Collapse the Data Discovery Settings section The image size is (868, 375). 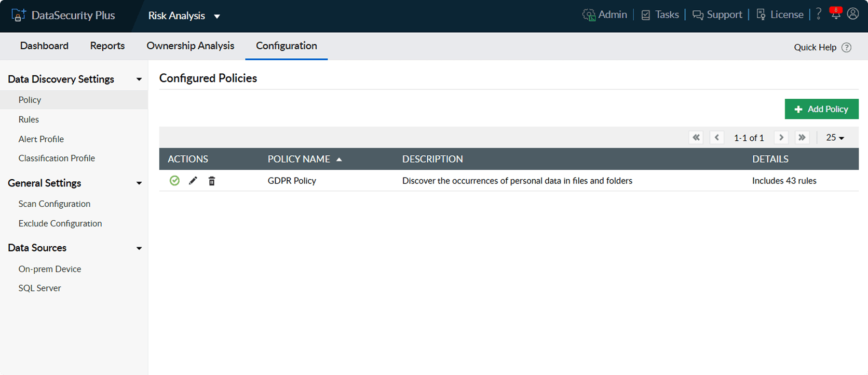point(139,79)
